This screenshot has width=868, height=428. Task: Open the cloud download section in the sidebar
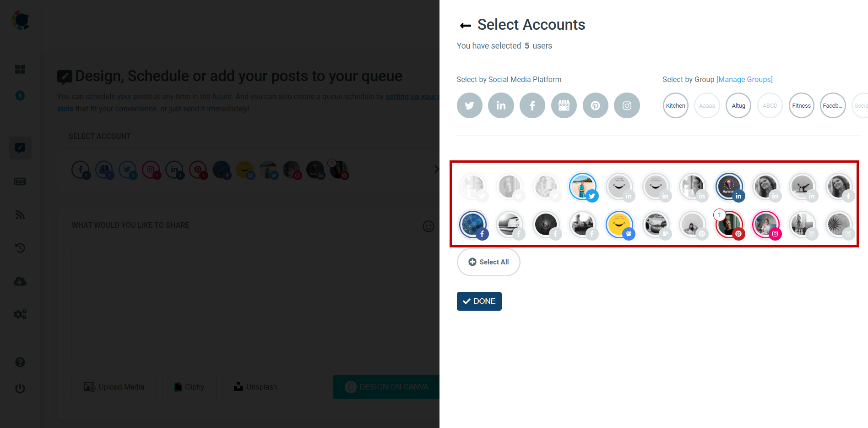pyautogui.click(x=20, y=281)
